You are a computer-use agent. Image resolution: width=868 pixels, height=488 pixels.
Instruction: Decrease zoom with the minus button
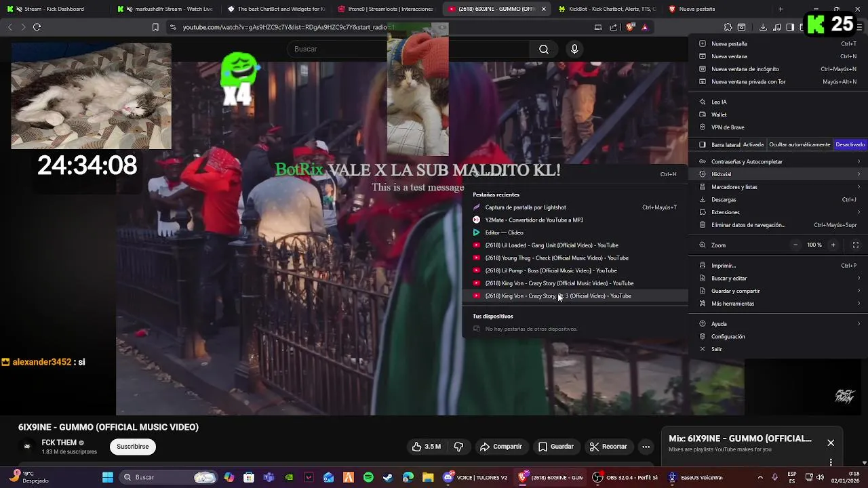(x=795, y=245)
